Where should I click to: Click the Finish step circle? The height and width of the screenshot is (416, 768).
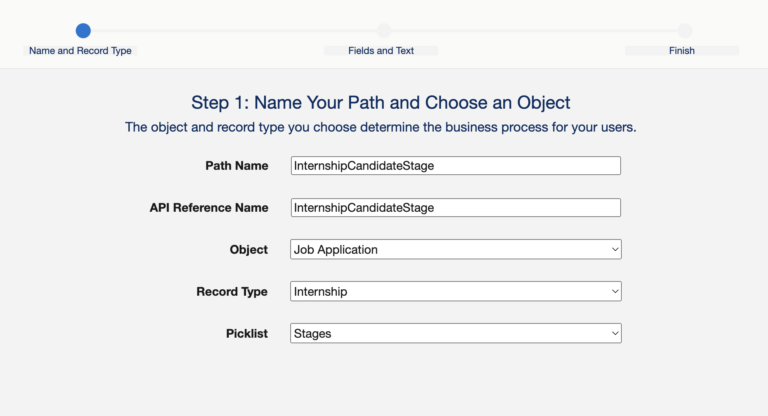(x=684, y=31)
